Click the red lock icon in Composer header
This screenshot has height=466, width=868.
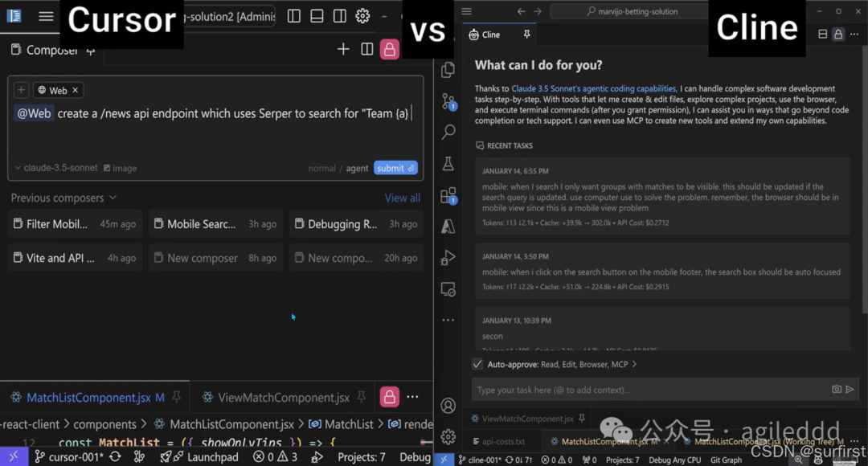(390, 49)
